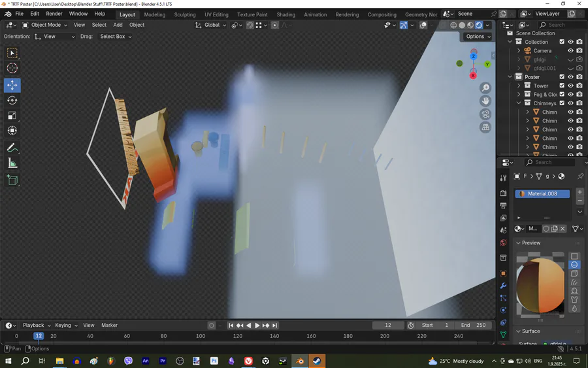Select the Rotate tool
Screen dimensions: 588x368
pyautogui.click(x=12, y=101)
